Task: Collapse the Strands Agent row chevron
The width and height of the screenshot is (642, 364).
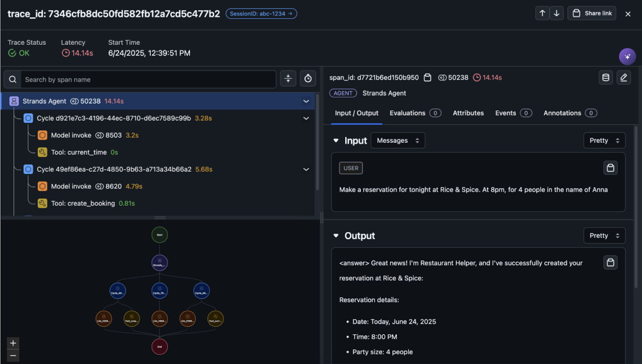Action: point(306,101)
